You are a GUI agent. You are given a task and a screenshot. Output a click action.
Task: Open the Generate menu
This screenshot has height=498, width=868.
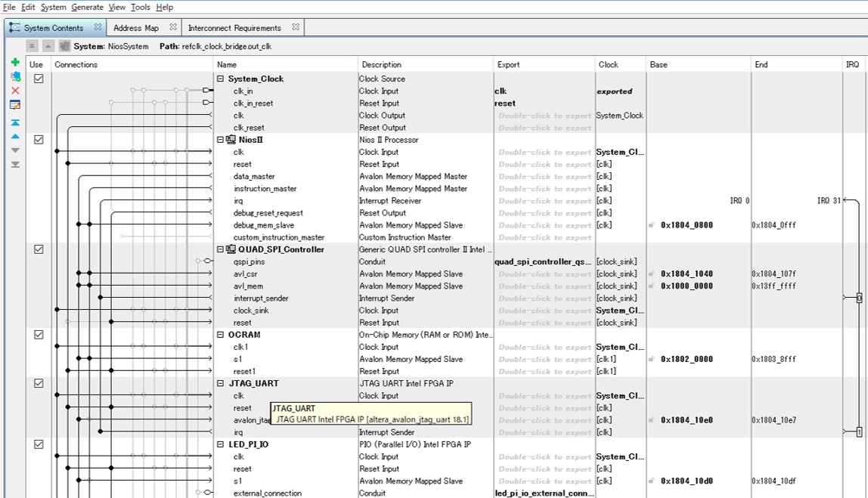tap(87, 7)
